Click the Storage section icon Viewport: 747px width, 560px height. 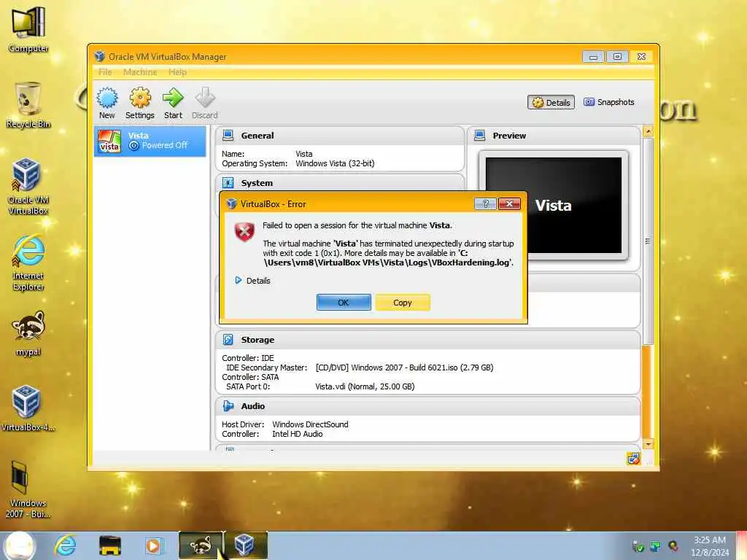[x=228, y=340]
